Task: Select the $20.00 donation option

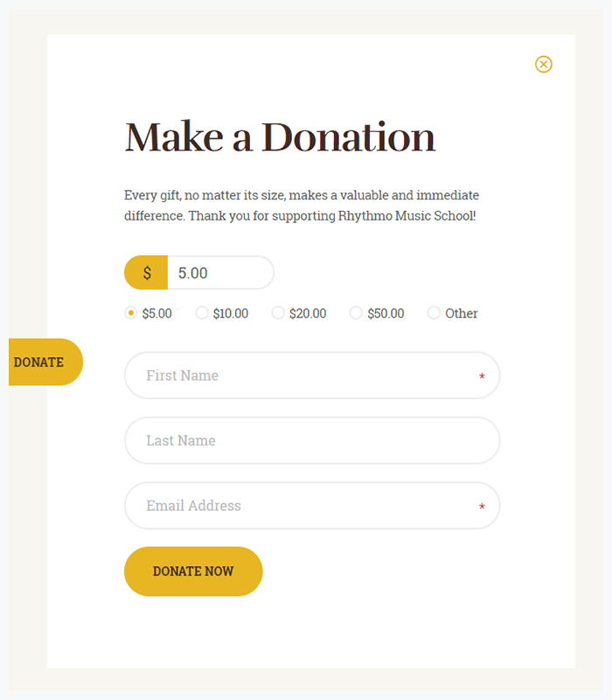Action: coord(277,312)
